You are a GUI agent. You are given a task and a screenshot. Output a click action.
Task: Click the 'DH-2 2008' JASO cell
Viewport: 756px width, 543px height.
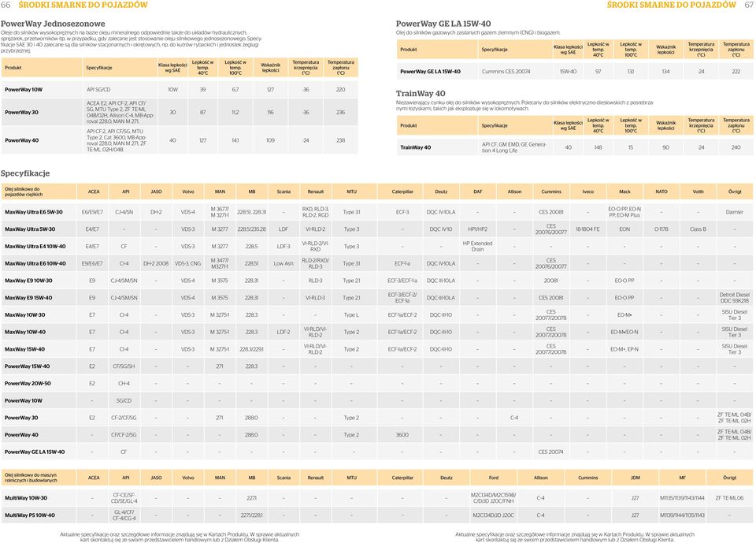pos(156,263)
